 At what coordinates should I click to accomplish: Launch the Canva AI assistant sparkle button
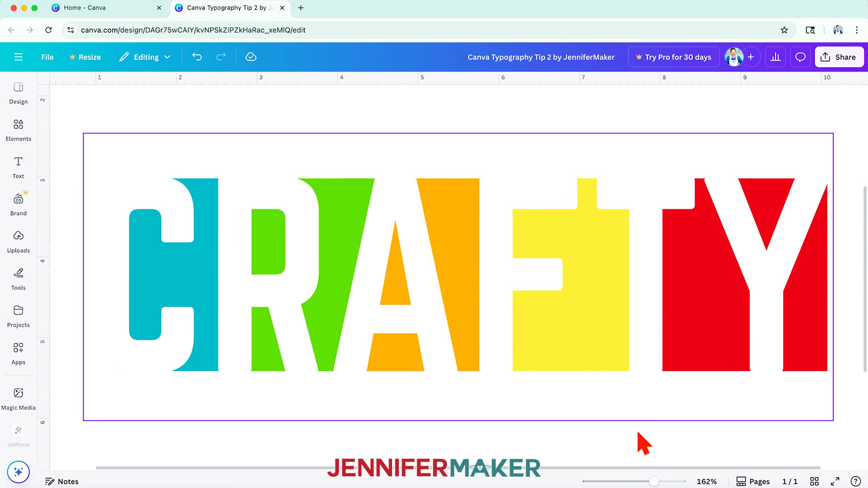tap(18, 472)
